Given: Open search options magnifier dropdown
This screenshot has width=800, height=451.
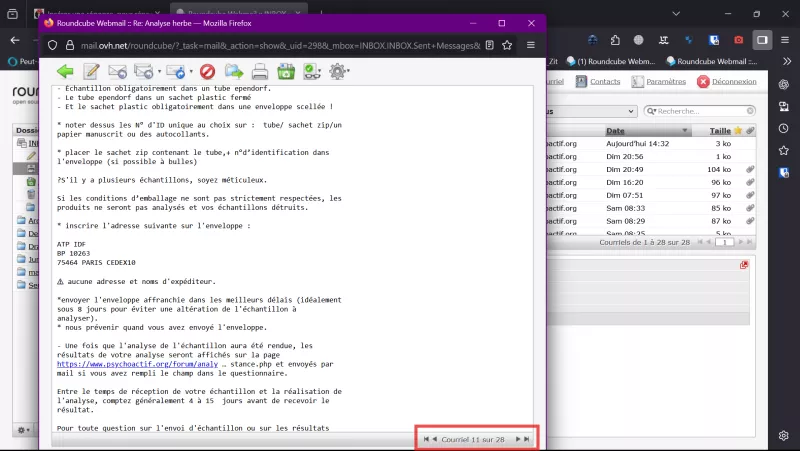Looking at the screenshot, I should (651, 111).
